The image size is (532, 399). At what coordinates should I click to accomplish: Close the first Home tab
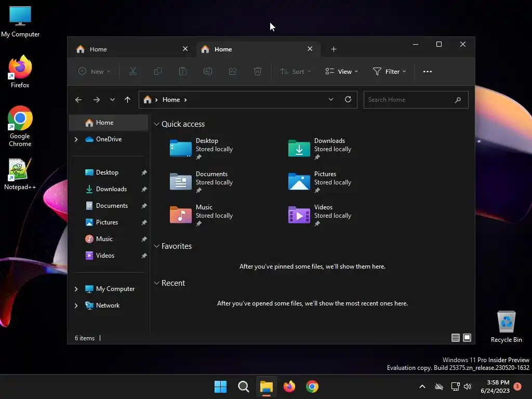tap(185, 49)
